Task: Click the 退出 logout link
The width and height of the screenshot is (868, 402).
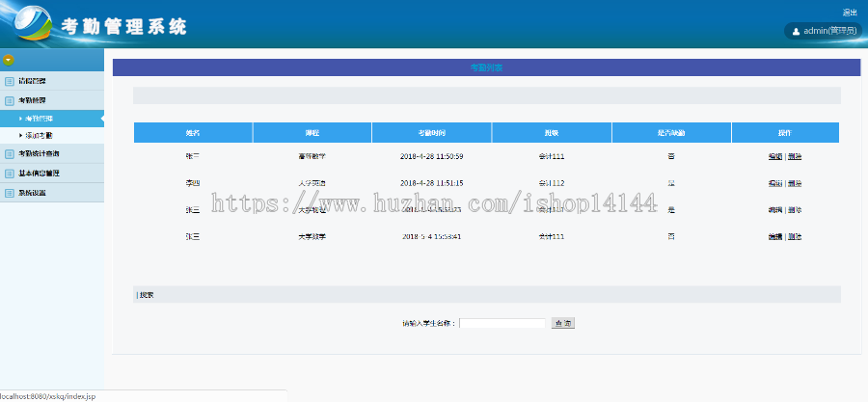Action: point(849,13)
